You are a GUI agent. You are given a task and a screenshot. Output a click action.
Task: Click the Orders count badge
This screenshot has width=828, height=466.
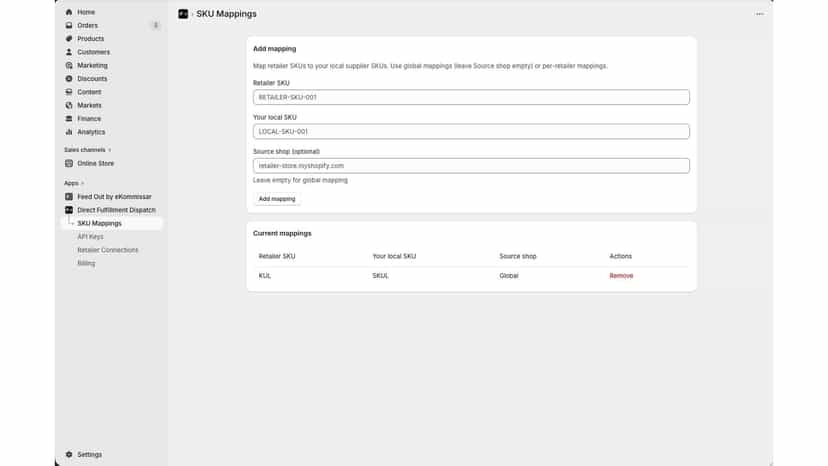tap(155, 25)
